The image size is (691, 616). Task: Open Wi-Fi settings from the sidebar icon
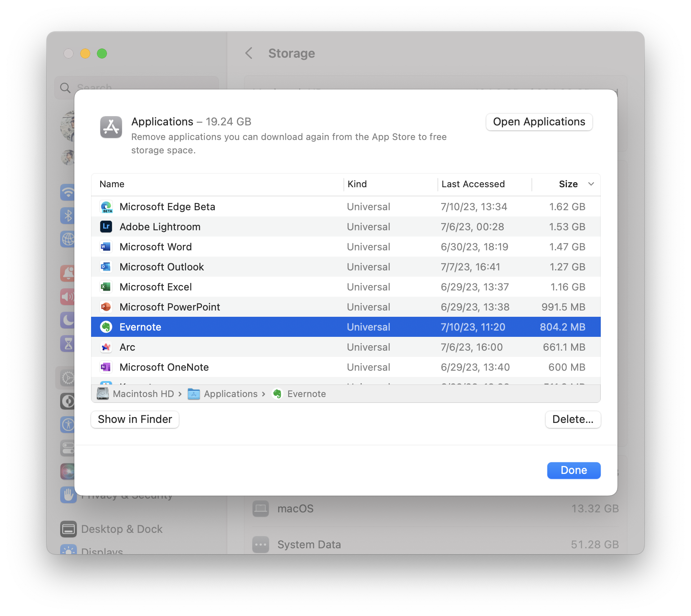[x=67, y=192]
